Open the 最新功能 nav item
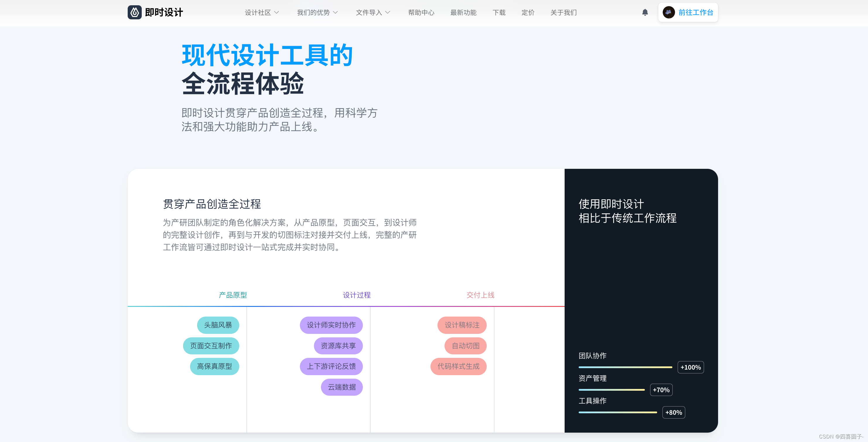The height and width of the screenshot is (442, 868). pos(463,13)
